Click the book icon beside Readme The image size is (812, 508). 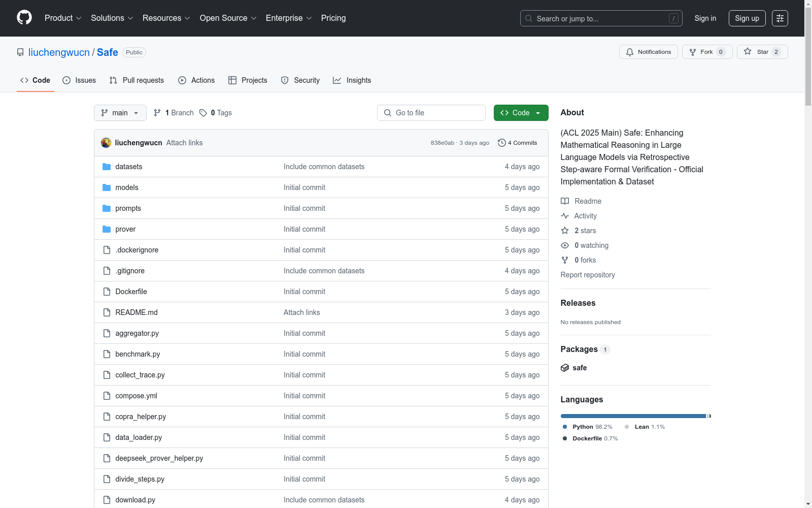click(x=565, y=201)
